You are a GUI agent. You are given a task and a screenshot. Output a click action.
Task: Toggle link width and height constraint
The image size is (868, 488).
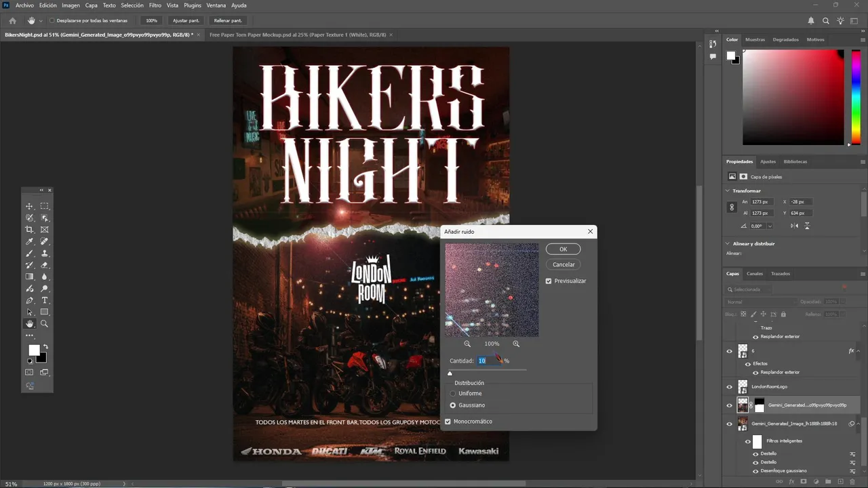click(x=732, y=207)
